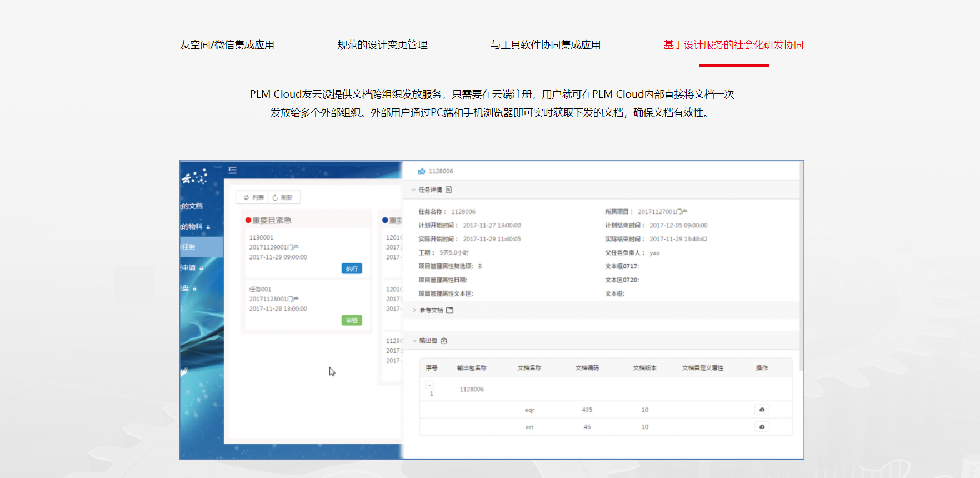The height and width of the screenshot is (478, 980).
Task: Click the 父任务负责人 value yao
Action: [654, 253]
